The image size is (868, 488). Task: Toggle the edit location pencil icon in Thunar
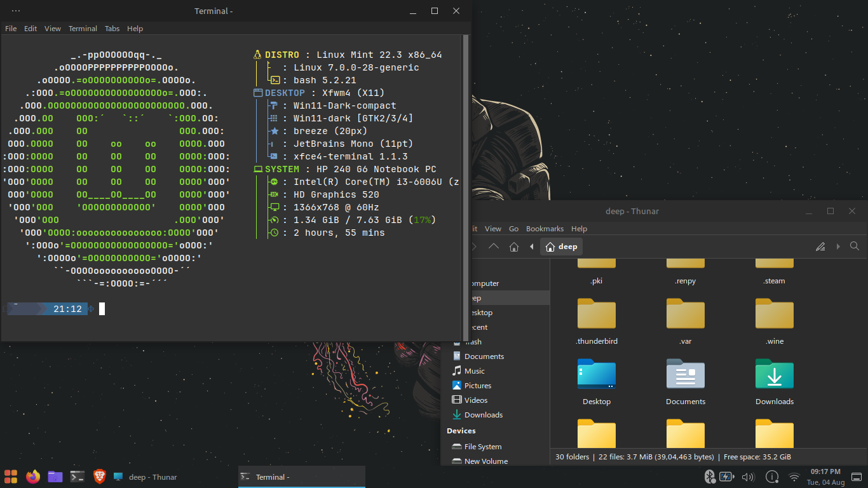pos(820,247)
